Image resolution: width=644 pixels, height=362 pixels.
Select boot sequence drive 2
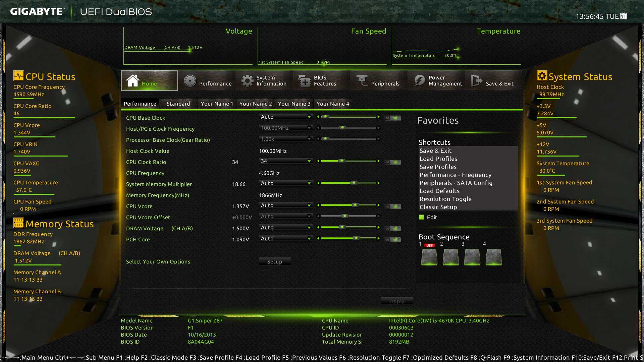(x=451, y=257)
